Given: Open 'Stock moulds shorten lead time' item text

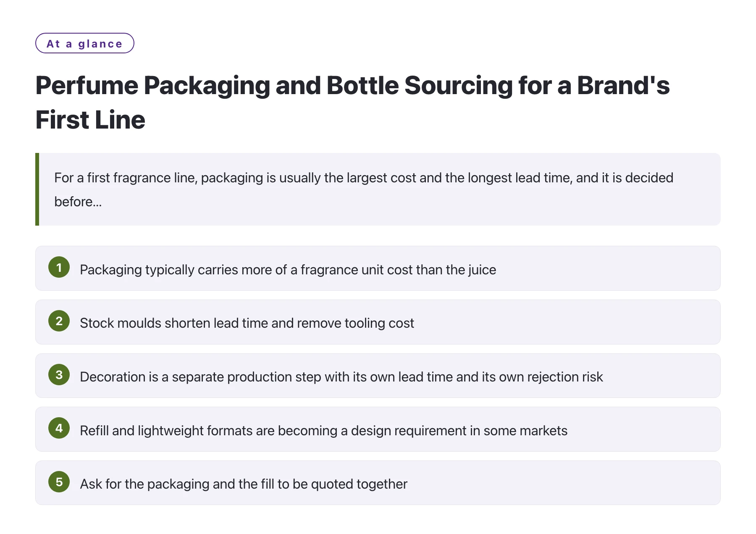Looking at the screenshot, I should (247, 323).
